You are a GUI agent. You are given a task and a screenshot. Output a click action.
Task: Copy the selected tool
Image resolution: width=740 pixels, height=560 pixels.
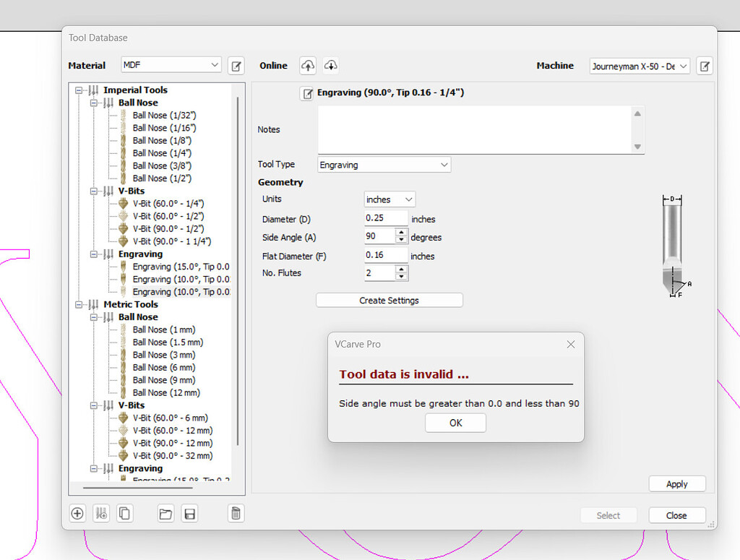tap(124, 513)
